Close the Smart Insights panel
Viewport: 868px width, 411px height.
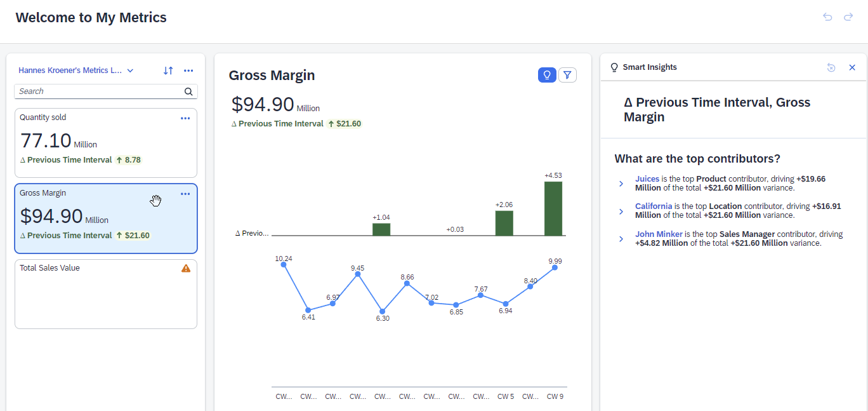(x=852, y=67)
